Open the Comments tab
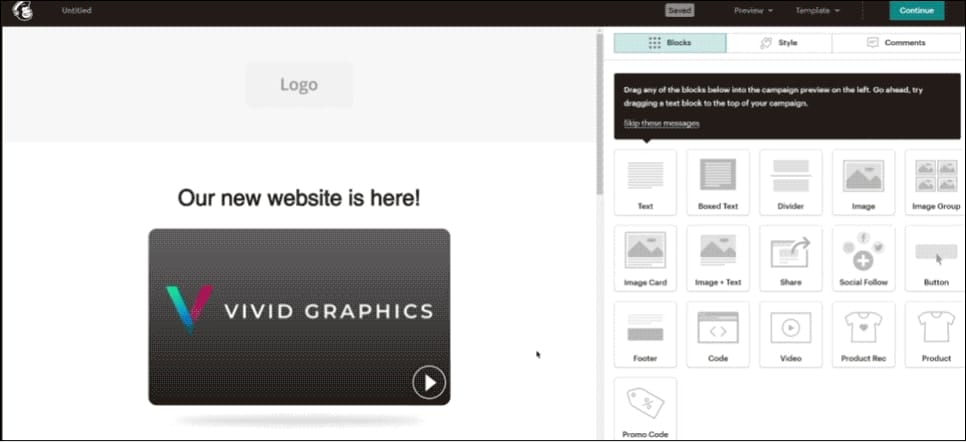The image size is (966, 442). (896, 43)
